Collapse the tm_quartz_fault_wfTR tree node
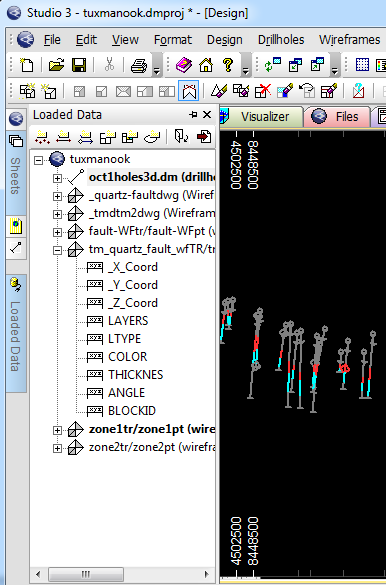 [x=57, y=250]
